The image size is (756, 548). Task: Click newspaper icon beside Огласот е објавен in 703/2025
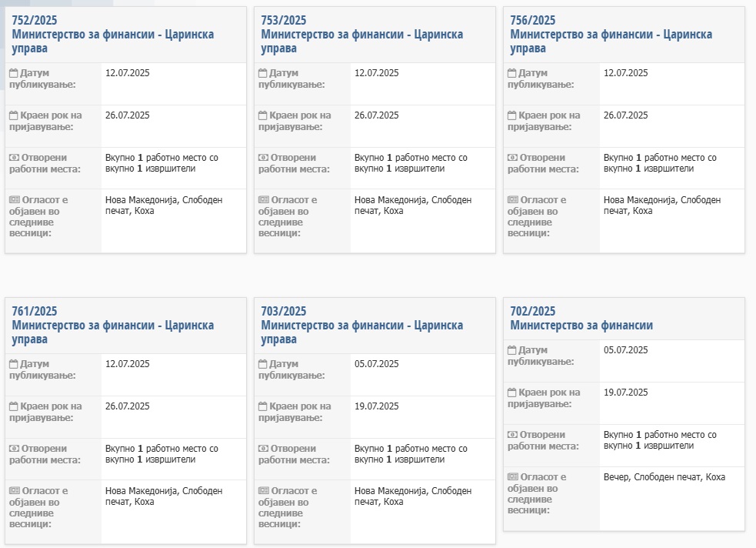pos(264,490)
